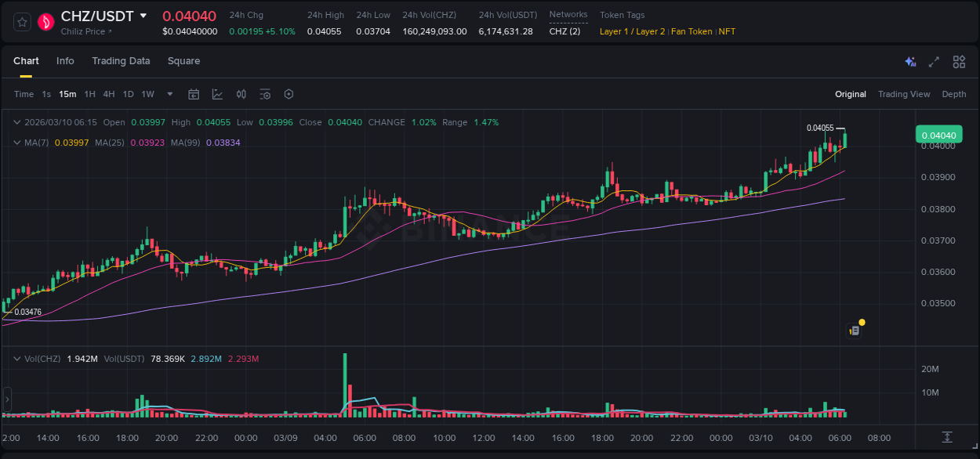Switch to the Trading View chart mode
The image size is (980, 459).
(904, 94)
